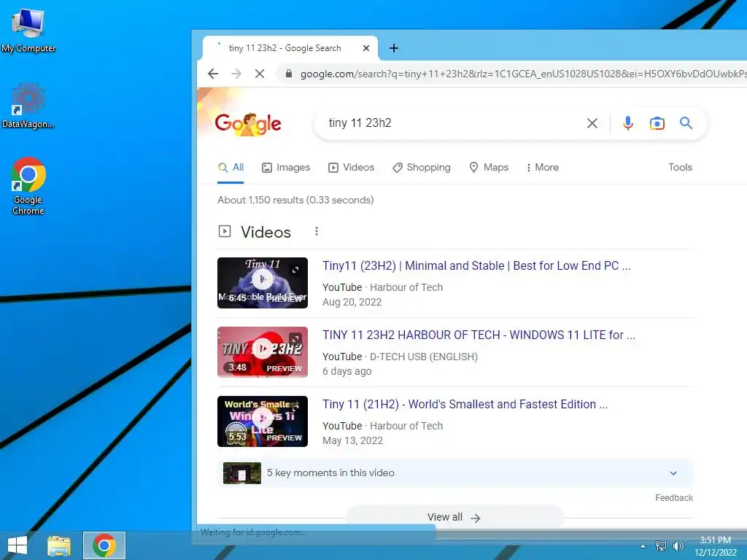Play the 5:53 World's Smallest thumbnail

(x=263, y=421)
